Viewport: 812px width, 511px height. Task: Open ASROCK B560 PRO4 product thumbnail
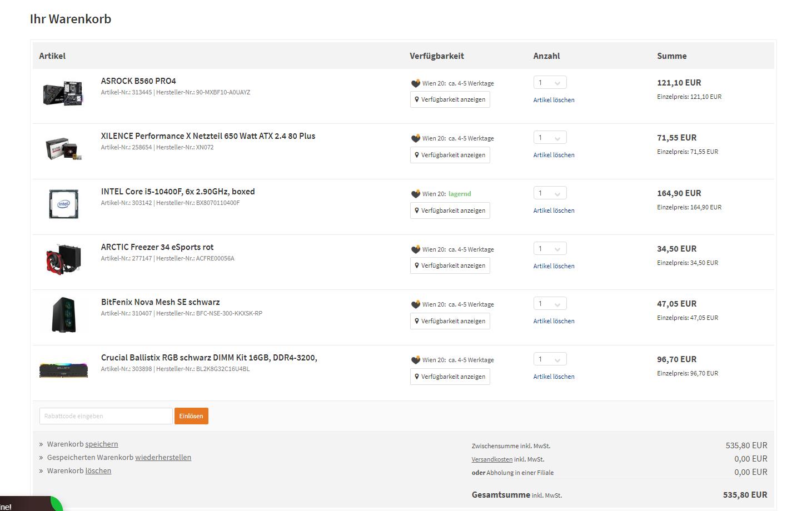tap(63, 93)
